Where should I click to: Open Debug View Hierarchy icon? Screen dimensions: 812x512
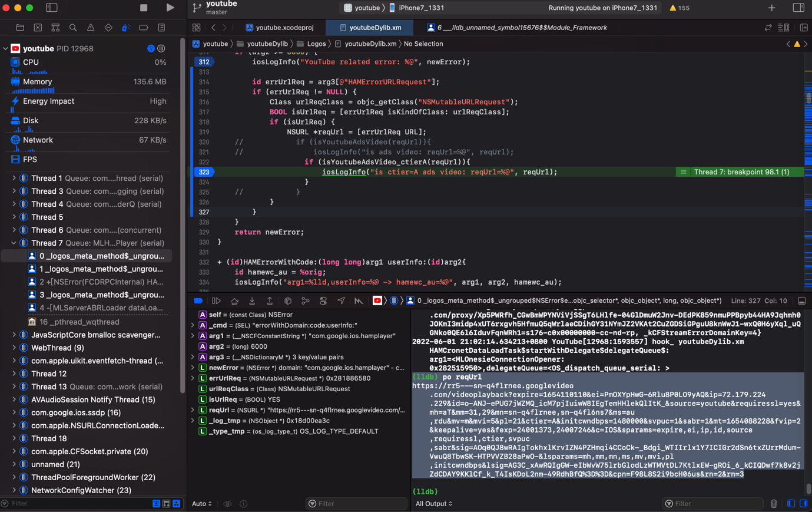[288, 301]
